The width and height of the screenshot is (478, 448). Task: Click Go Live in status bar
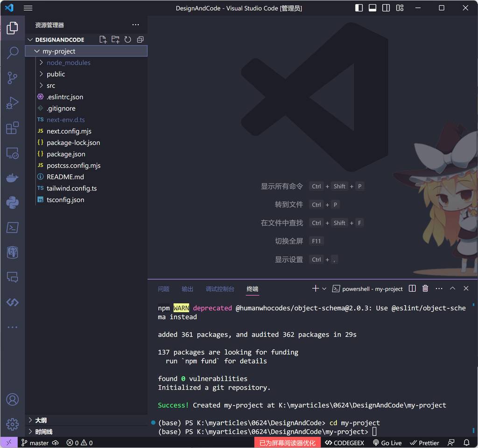click(387, 443)
